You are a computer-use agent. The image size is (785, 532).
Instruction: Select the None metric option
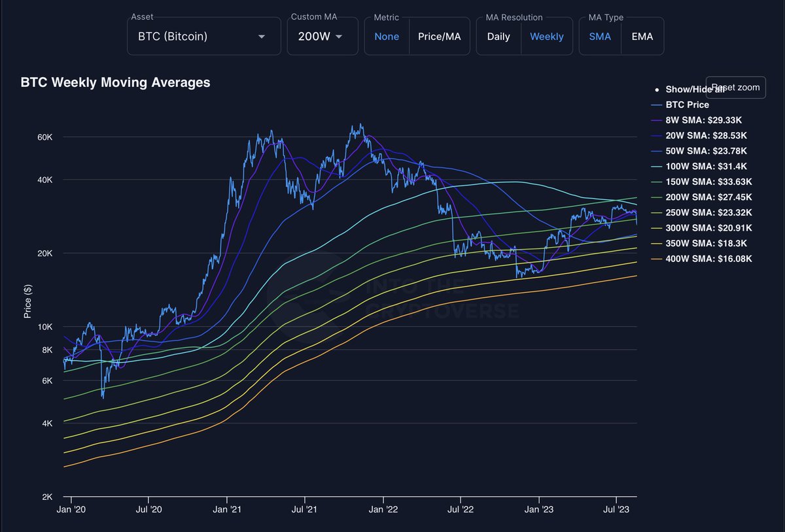coord(387,37)
